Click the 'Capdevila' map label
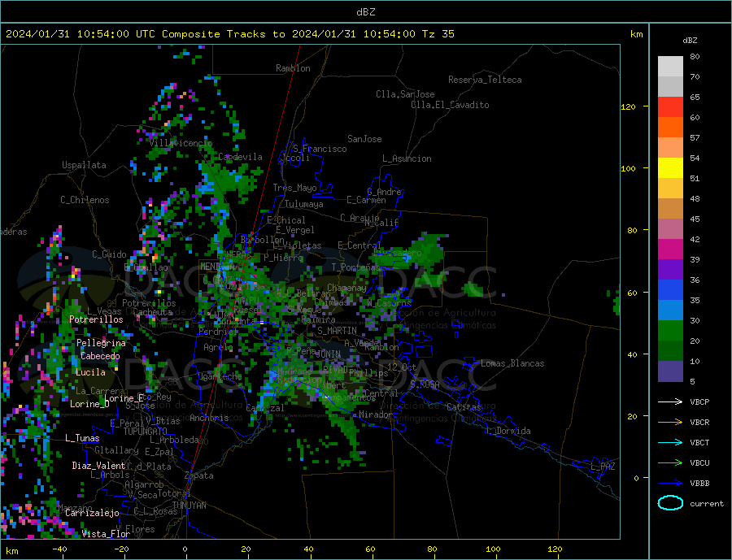This screenshot has height=560, width=732. click(241, 157)
